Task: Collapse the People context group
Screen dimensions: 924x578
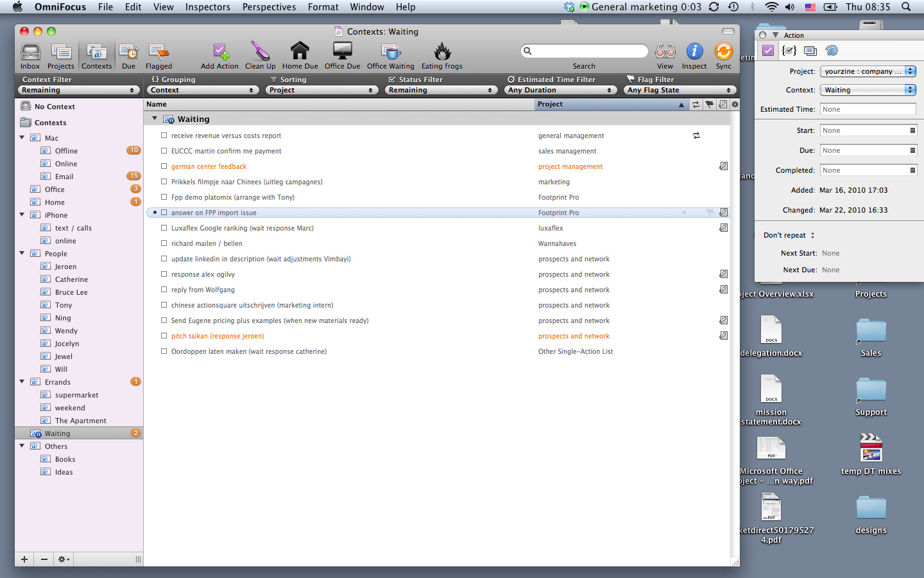Action: coord(22,253)
